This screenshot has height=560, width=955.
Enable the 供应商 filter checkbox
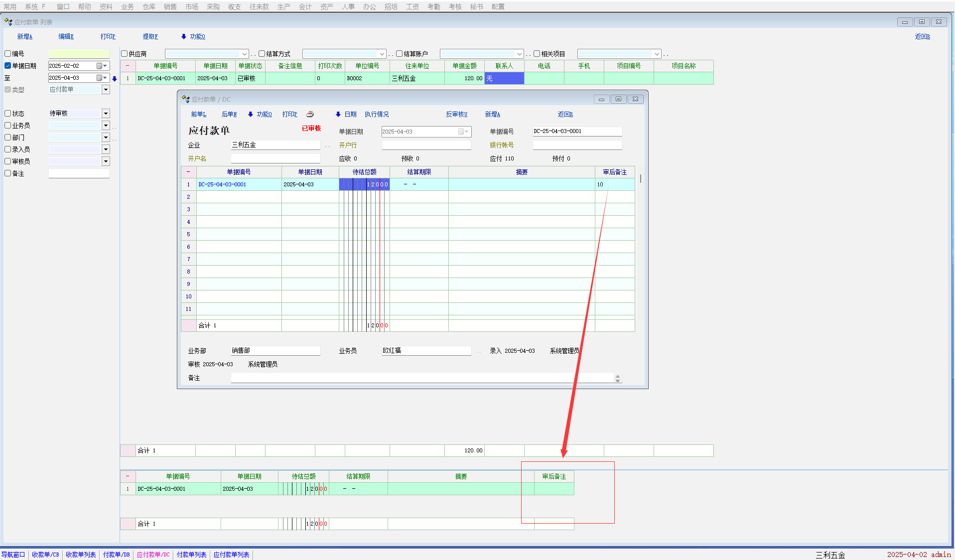125,54
